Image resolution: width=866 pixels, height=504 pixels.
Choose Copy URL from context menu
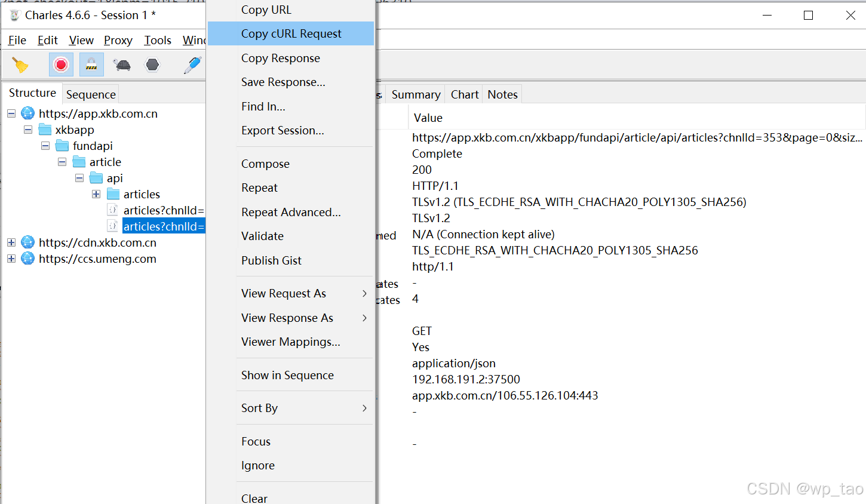tap(291, 10)
